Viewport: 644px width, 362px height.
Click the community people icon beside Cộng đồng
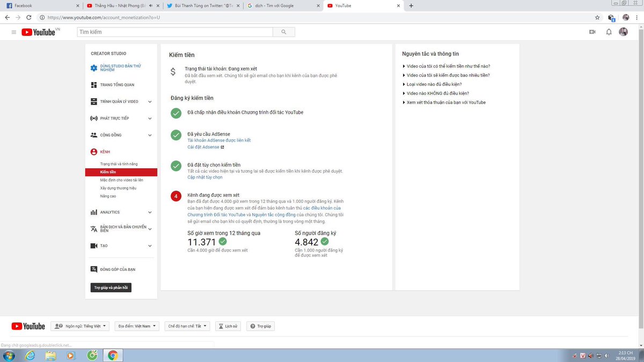[94, 135]
